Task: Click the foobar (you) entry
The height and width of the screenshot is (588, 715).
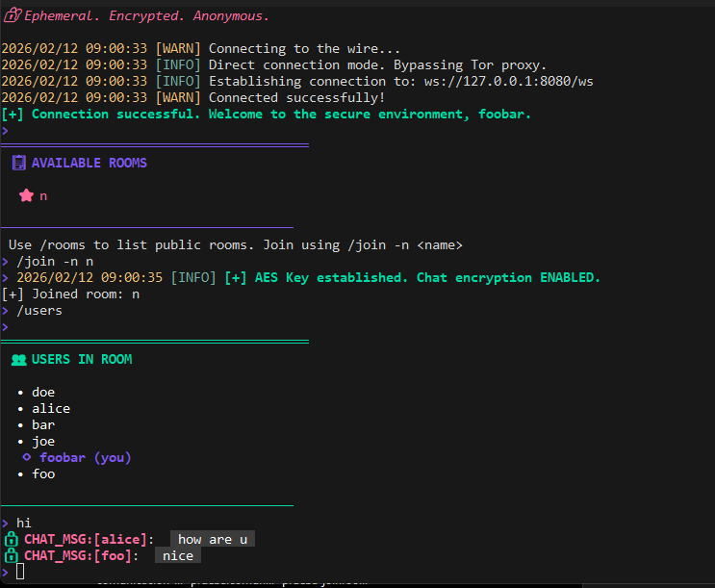Action: [x=85, y=458]
